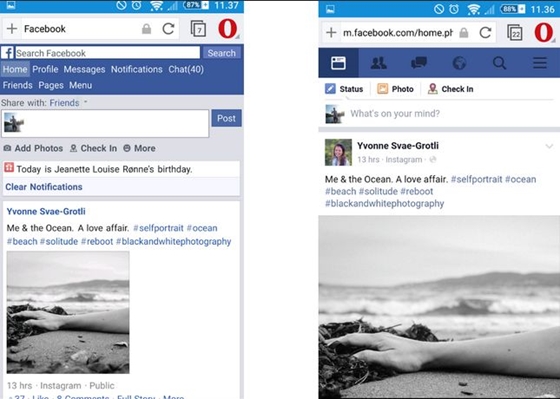Viewport: 560px width, 399px height.
Task: Open Friend requests icon on right
Action: (x=379, y=63)
